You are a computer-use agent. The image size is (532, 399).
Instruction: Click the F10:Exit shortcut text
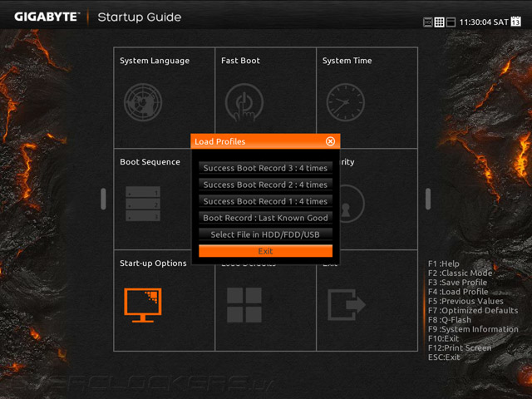click(x=443, y=338)
